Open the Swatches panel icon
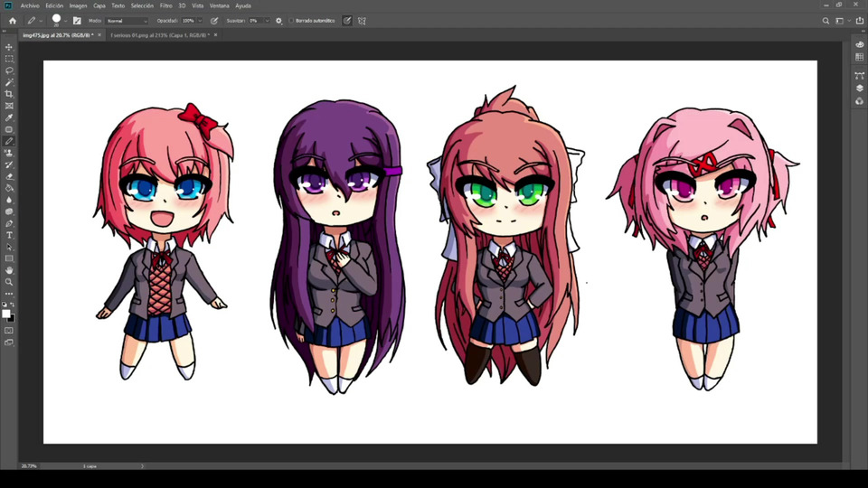Viewport: 868px width, 488px height. click(x=859, y=57)
